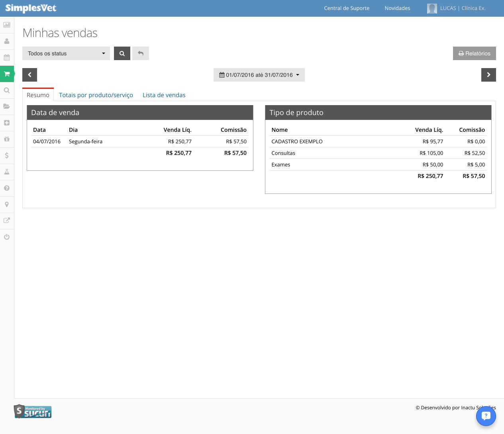The image size is (504, 434).
Task: Expand the Todos os status dropdown
Action: coord(66,53)
